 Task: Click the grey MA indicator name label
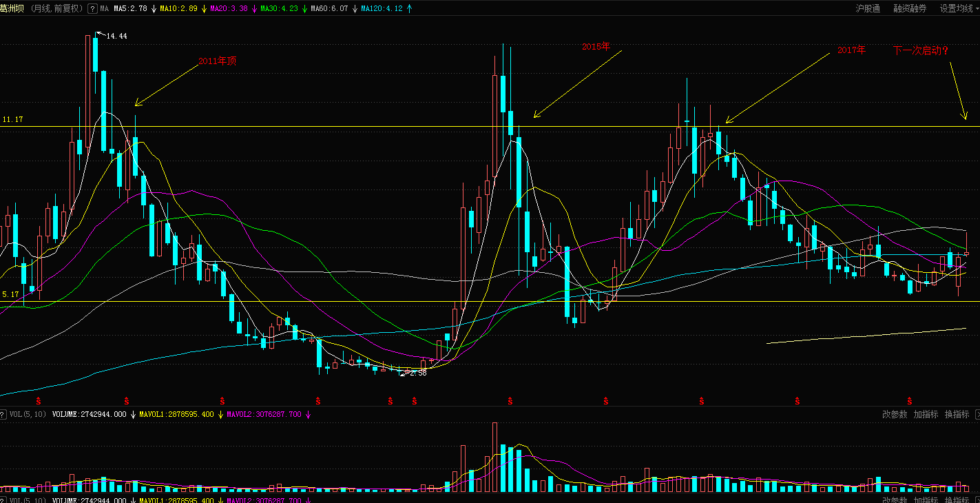pyautogui.click(x=104, y=8)
